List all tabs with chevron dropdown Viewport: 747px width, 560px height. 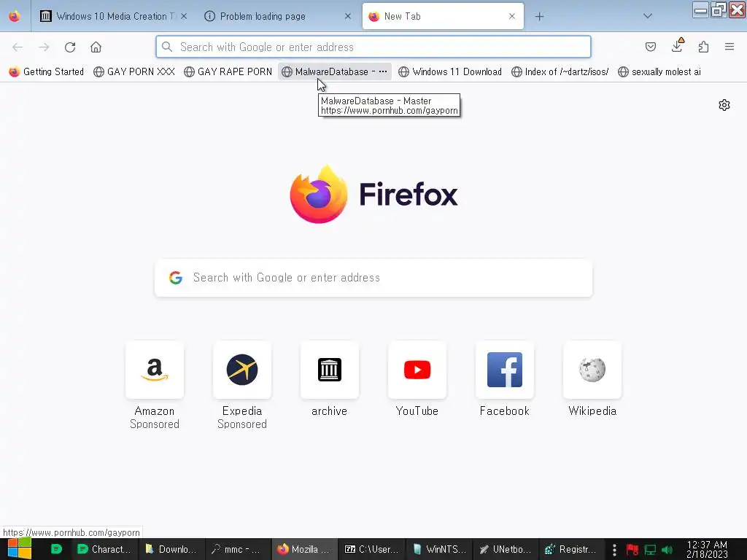point(648,16)
